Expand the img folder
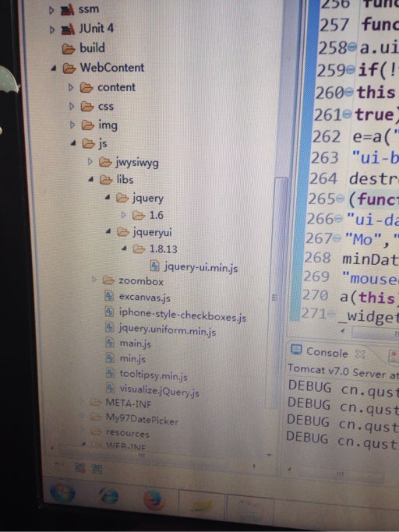The width and height of the screenshot is (399, 532). [72, 125]
